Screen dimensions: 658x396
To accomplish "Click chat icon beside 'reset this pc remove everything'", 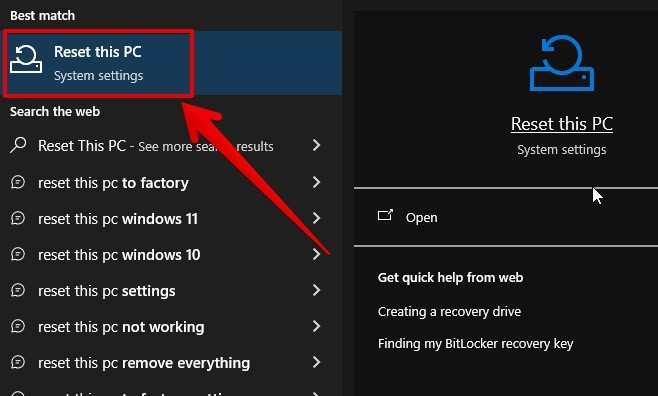I will 18,362.
